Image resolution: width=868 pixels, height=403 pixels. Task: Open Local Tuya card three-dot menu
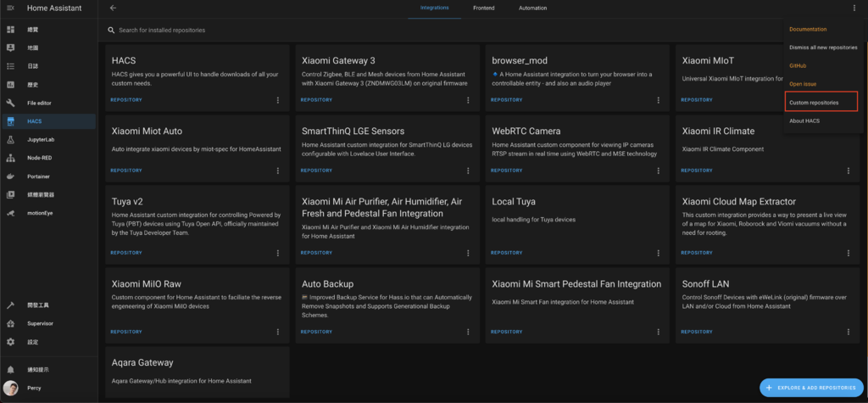coord(658,253)
